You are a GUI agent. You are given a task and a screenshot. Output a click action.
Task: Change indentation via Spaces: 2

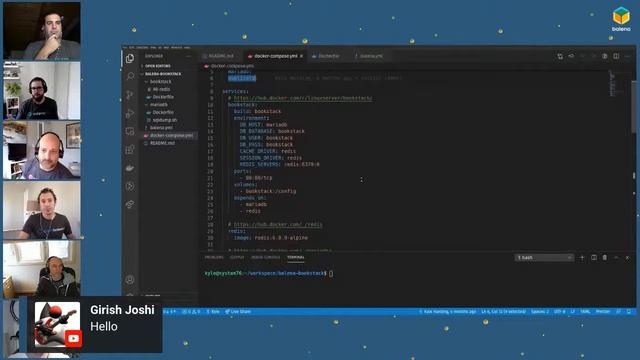click(x=540, y=311)
